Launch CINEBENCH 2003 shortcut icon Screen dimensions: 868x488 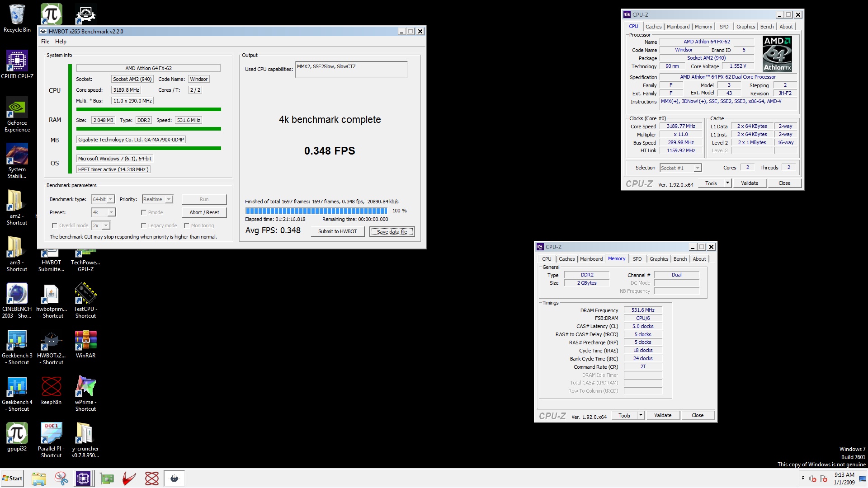pyautogui.click(x=17, y=301)
